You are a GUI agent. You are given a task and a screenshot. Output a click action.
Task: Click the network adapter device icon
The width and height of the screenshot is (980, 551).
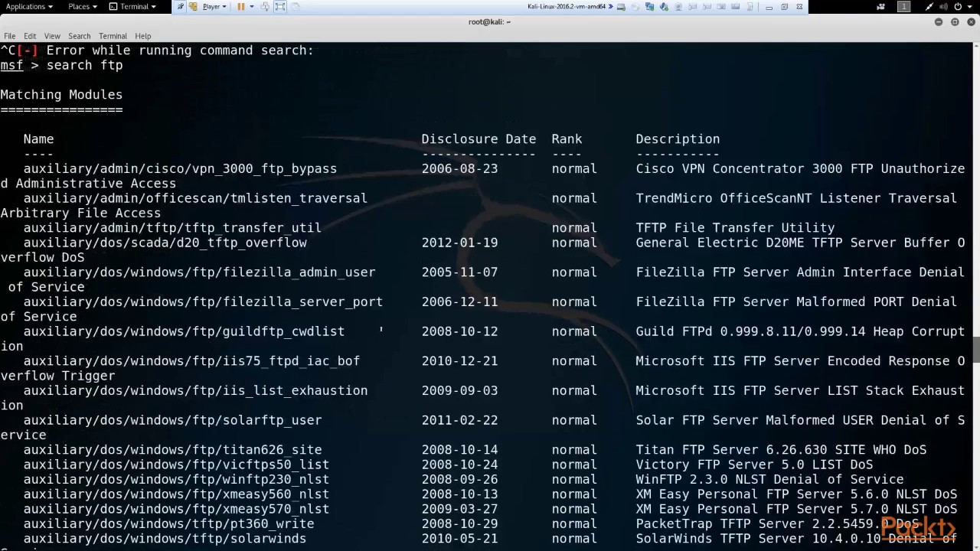point(649,6)
